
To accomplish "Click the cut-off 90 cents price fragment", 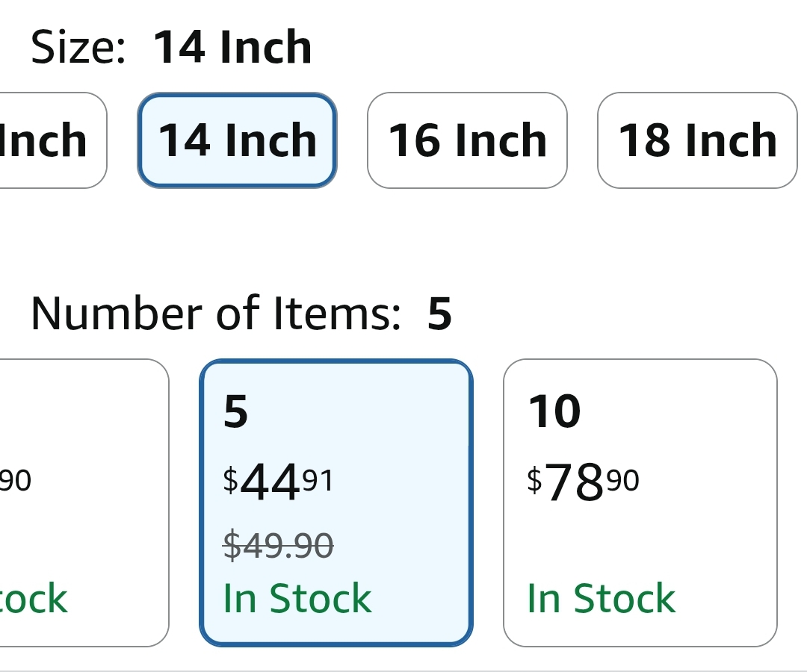I will [x=16, y=480].
